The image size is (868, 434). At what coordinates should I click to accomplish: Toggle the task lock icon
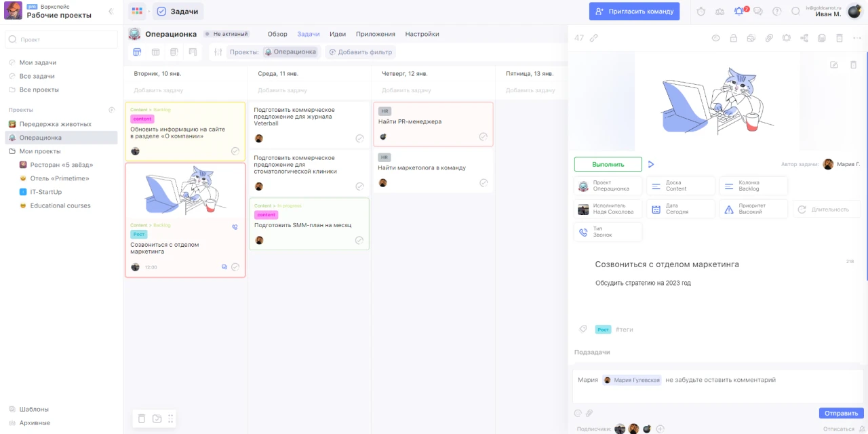pyautogui.click(x=733, y=38)
